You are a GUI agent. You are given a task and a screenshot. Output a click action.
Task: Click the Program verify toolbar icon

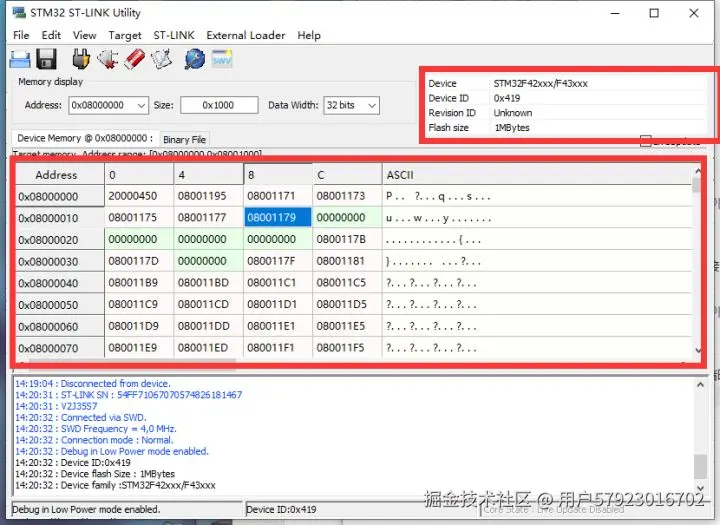(x=162, y=59)
